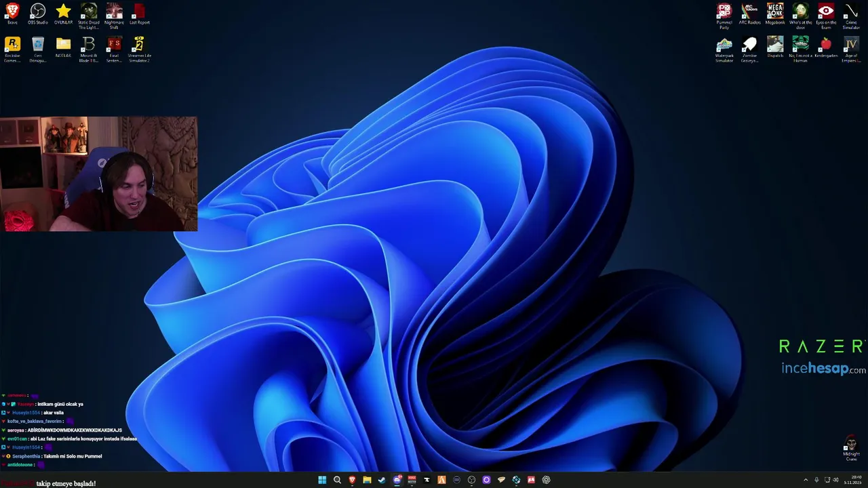The image size is (868, 488).
Task: Open taskbar Search
Action: click(337, 480)
